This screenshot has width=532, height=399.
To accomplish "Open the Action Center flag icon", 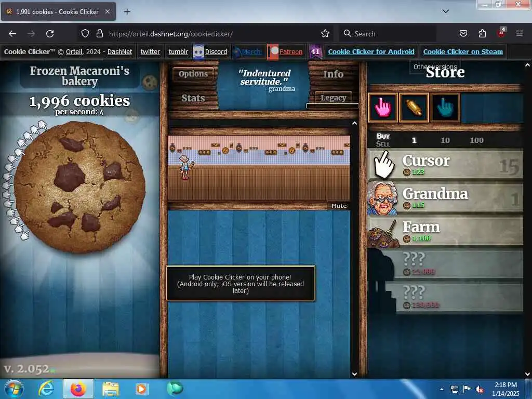I will tap(467, 389).
